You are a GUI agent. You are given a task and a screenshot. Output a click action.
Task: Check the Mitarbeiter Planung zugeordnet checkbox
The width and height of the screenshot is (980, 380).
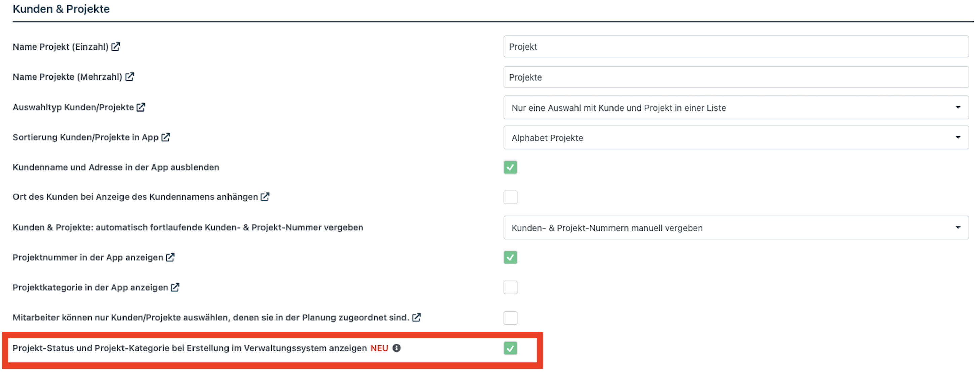tap(510, 318)
